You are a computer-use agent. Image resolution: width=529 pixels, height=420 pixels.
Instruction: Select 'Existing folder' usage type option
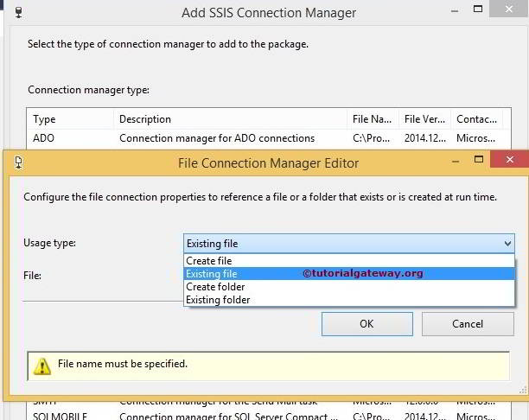(x=349, y=300)
